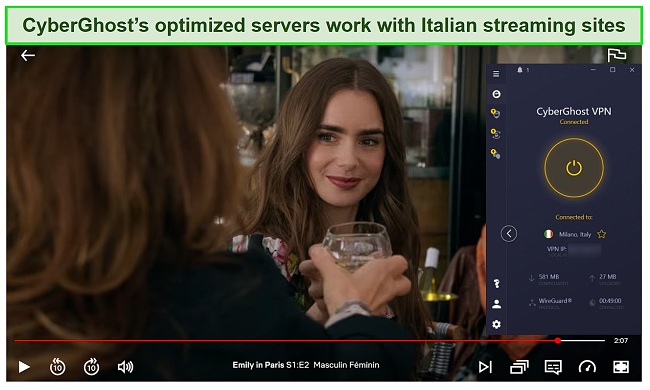Open the third yellow-badged sidebar icon

tap(495, 154)
